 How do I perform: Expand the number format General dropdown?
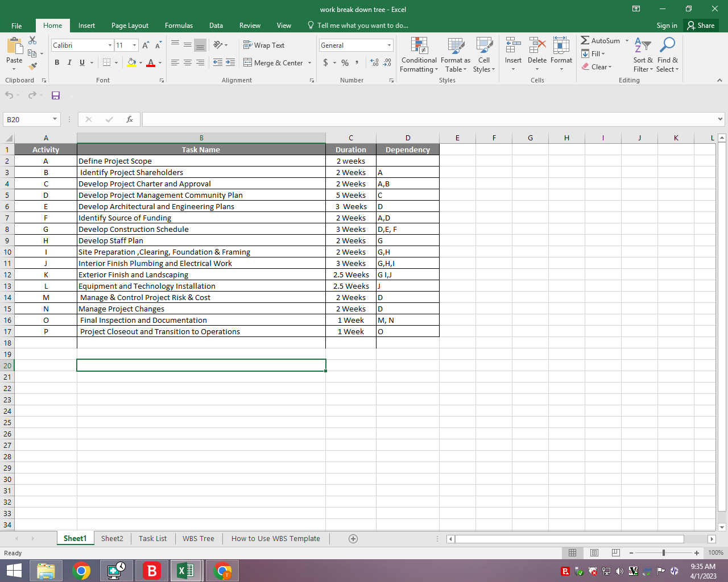(x=389, y=45)
